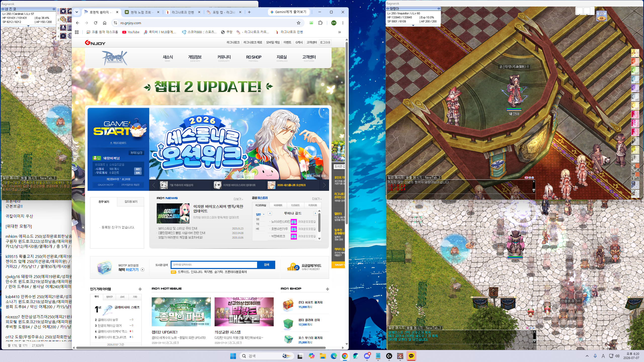This screenshot has width=644, height=362.
Task: Go back to the previous page
Action: tap(77, 23)
